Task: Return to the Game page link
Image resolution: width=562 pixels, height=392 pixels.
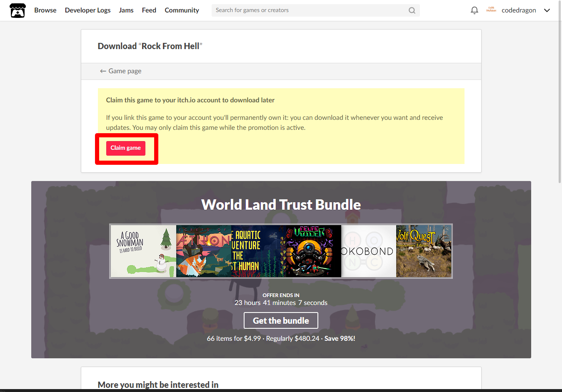Action: tap(120, 71)
